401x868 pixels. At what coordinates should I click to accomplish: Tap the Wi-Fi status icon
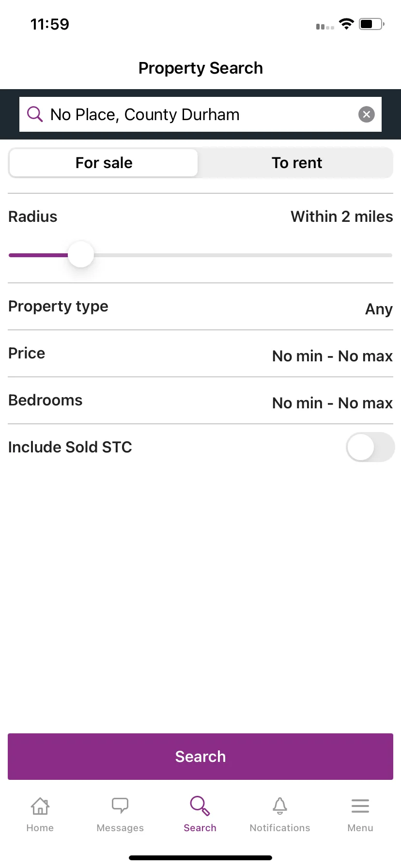[346, 24]
